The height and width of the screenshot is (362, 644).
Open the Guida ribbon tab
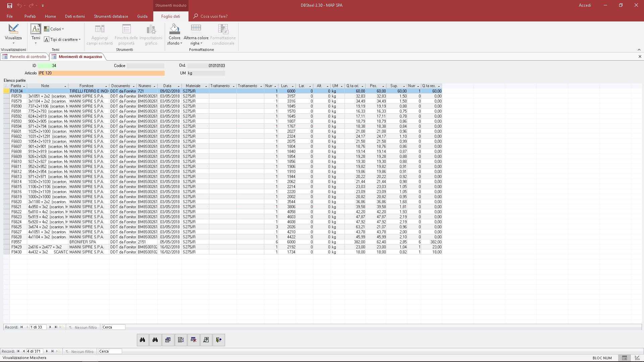[x=142, y=16]
